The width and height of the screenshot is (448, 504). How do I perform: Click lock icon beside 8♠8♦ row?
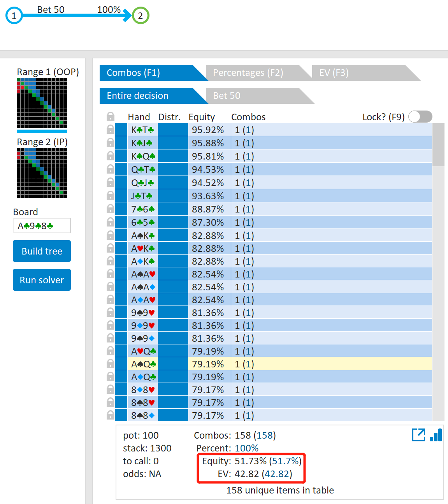111,415
